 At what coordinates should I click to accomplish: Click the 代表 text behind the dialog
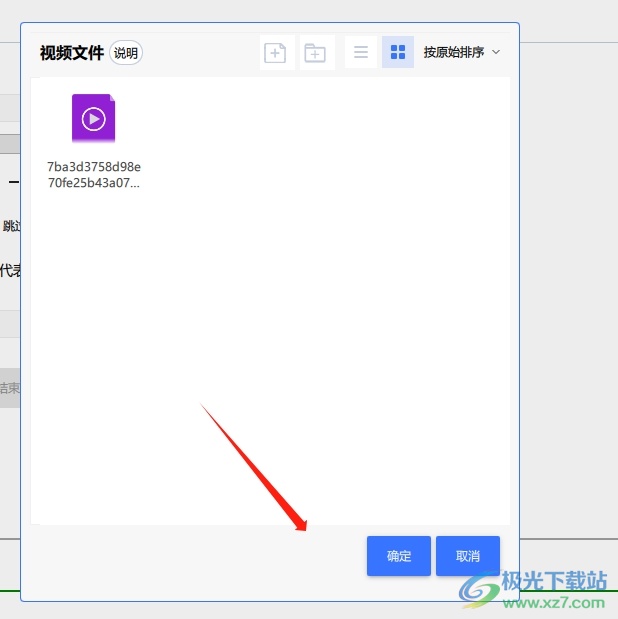tap(10, 270)
